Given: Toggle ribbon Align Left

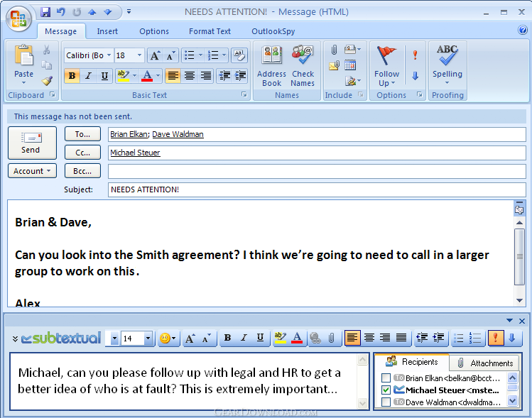Looking at the screenshot, I should click(x=173, y=75).
